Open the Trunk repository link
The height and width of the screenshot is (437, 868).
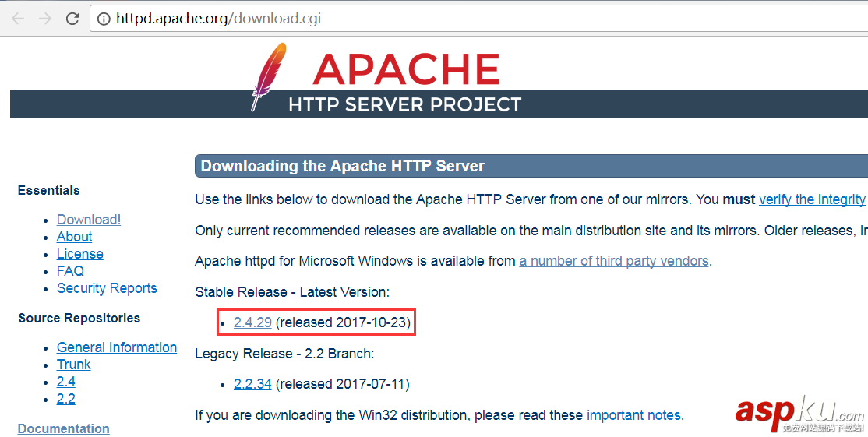74,365
